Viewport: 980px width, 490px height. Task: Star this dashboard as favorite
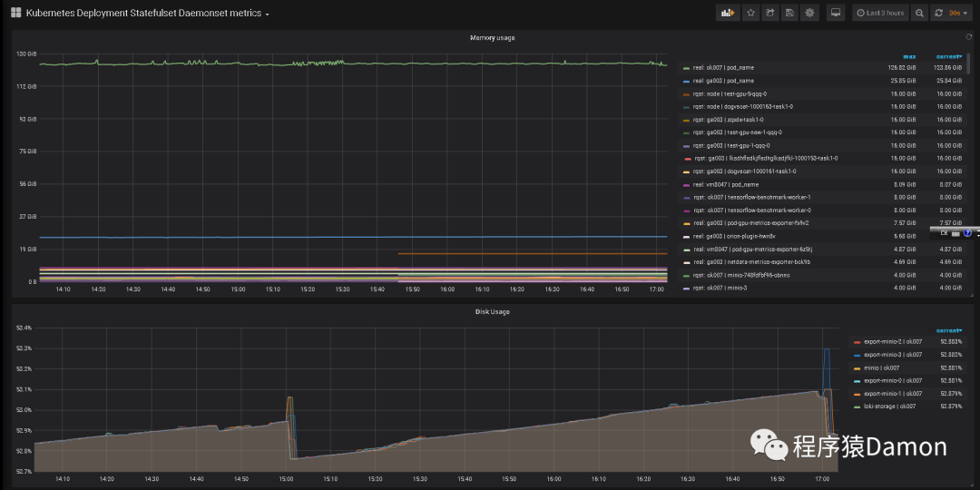[750, 13]
